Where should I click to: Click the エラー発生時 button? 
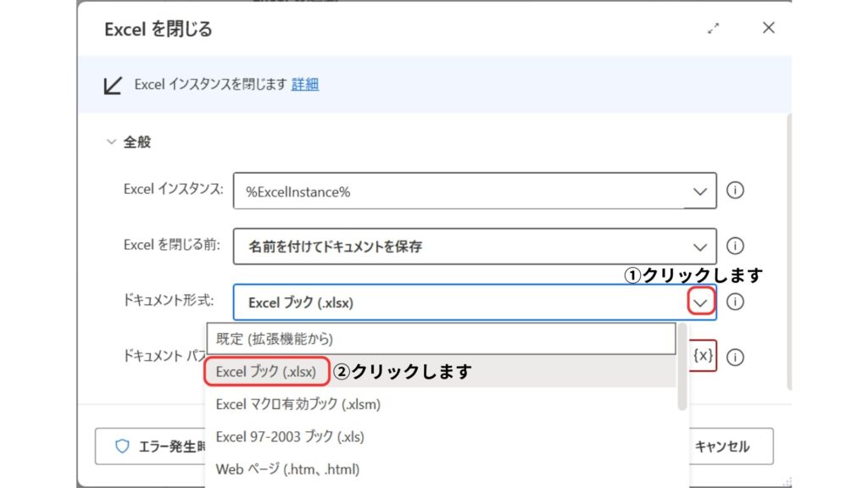point(151,446)
